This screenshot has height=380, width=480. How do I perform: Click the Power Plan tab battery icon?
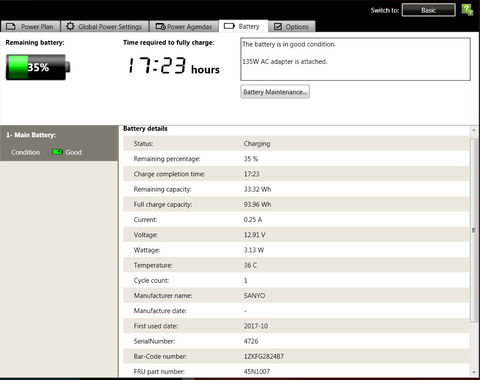point(11,26)
